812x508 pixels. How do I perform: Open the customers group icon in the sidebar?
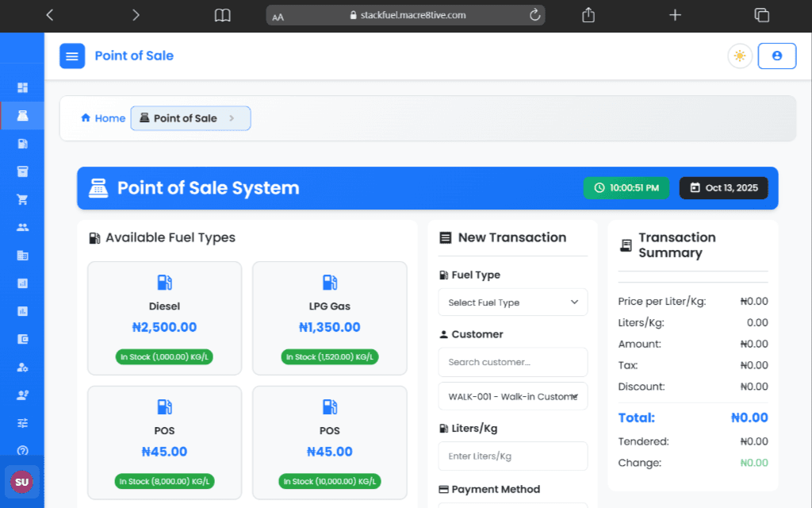[22, 227]
